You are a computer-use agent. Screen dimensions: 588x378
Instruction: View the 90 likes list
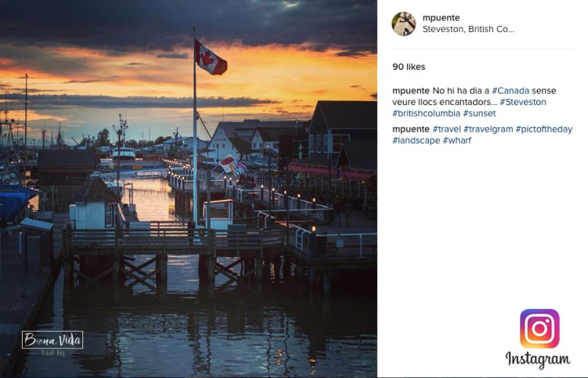click(x=408, y=67)
